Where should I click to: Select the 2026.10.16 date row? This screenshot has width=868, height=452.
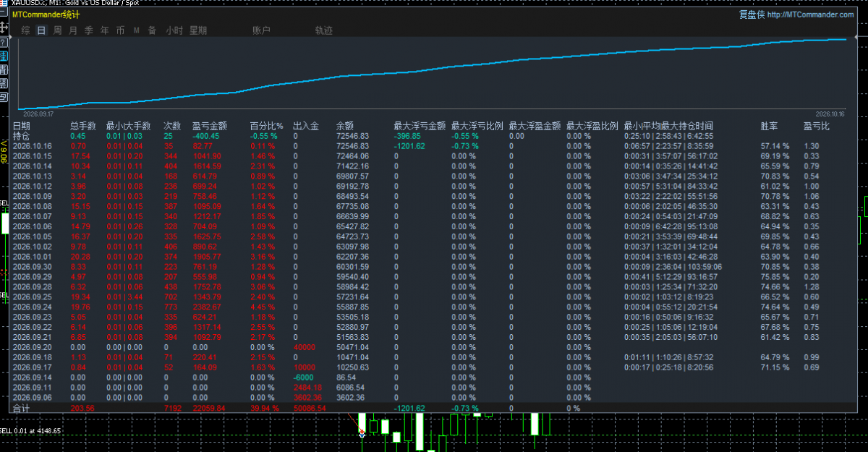[x=33, y=146]
